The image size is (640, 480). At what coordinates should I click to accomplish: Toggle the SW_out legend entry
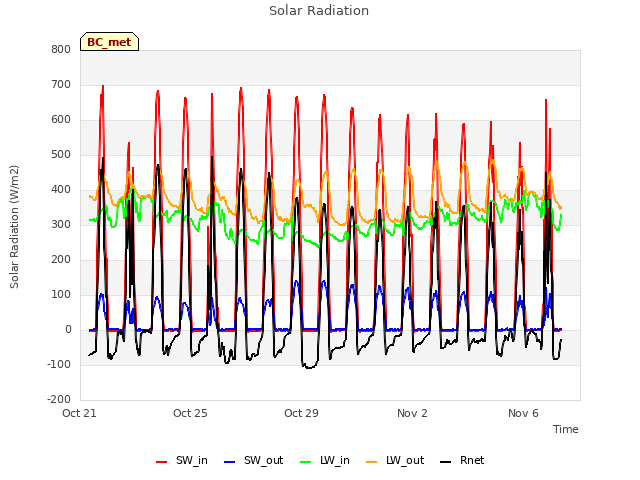coord(253,461)
